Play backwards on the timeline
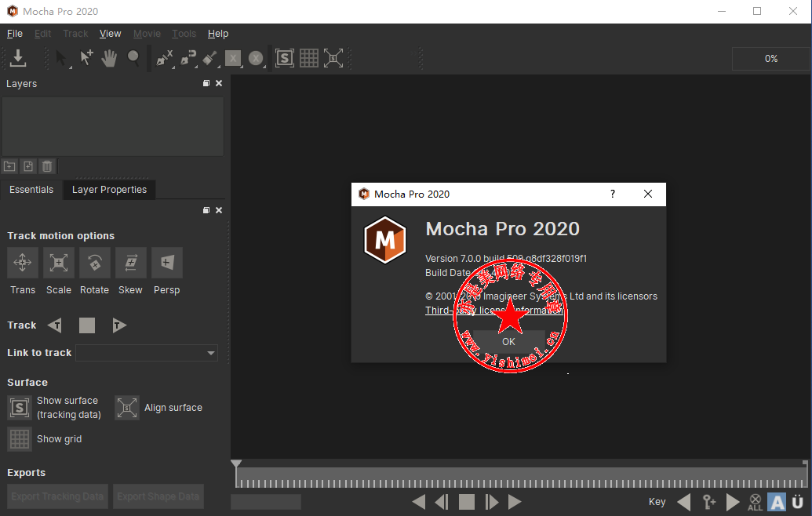 click(x=419, y=502)
